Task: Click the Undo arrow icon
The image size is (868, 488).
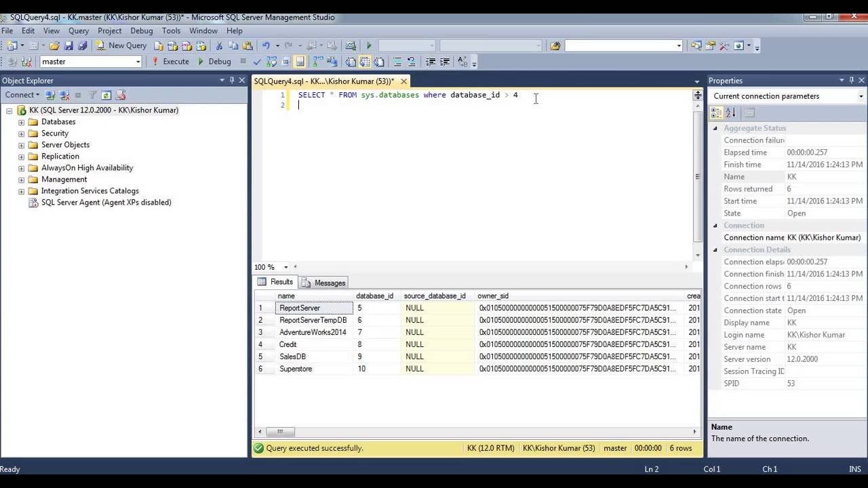Action: coord(266,45)
